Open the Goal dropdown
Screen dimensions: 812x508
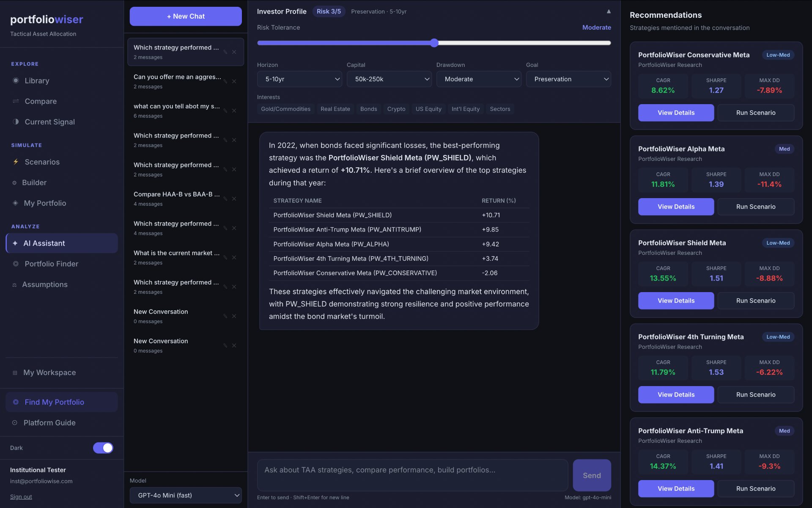[x=568, y=79]
